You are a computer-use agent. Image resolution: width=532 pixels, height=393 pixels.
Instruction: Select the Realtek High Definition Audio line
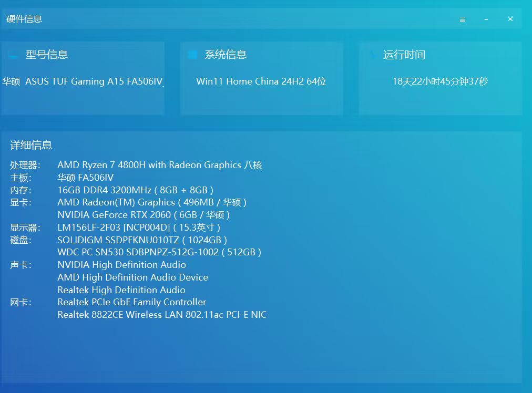(121, 290)
